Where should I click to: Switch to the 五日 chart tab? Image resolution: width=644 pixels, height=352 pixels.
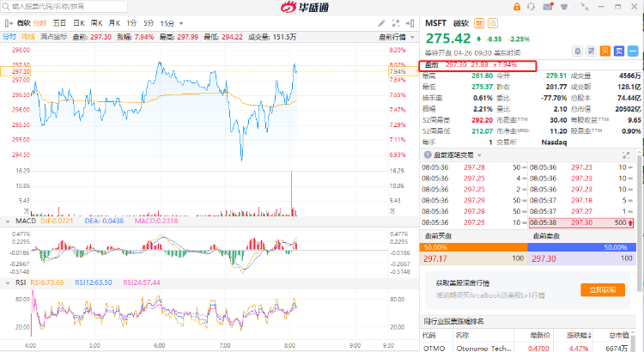coord(59,23)
